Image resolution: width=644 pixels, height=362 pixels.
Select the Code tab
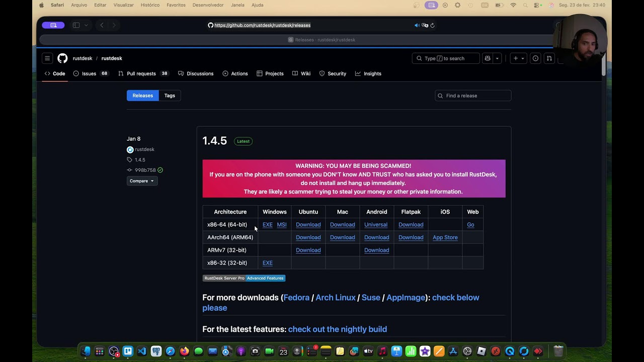pyautogui.click(x=55, y=73)
